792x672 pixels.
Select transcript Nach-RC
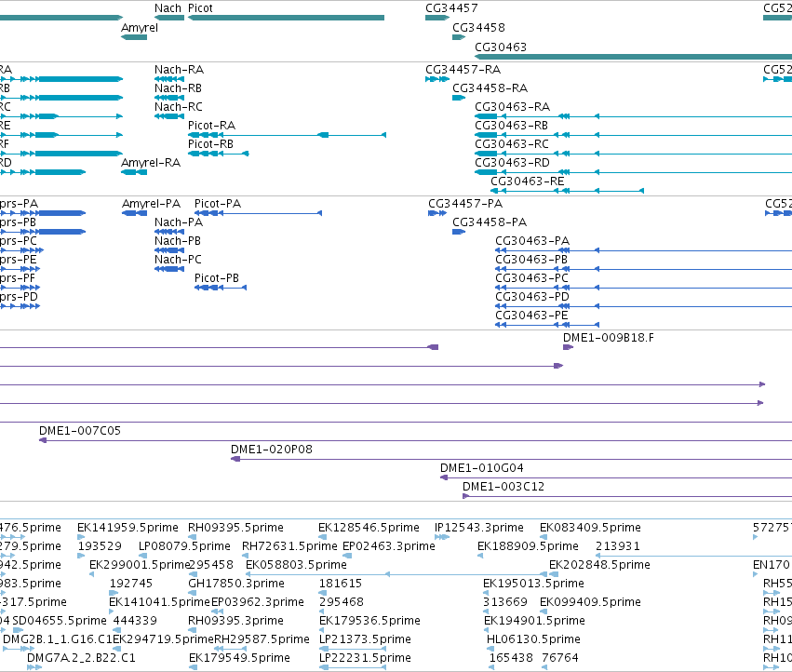pyautogui.click(x=179, y=107)
